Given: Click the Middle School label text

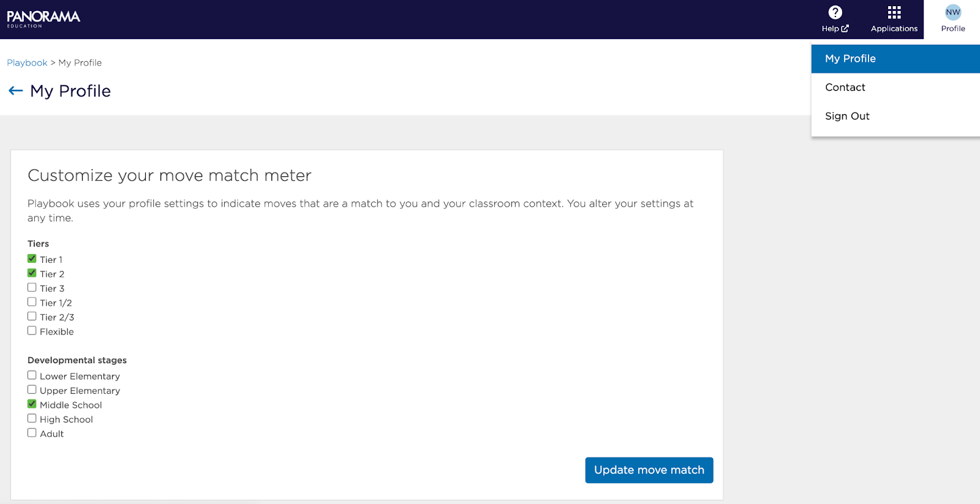Looking at the screenshot, I should click(x=71, y=405).
